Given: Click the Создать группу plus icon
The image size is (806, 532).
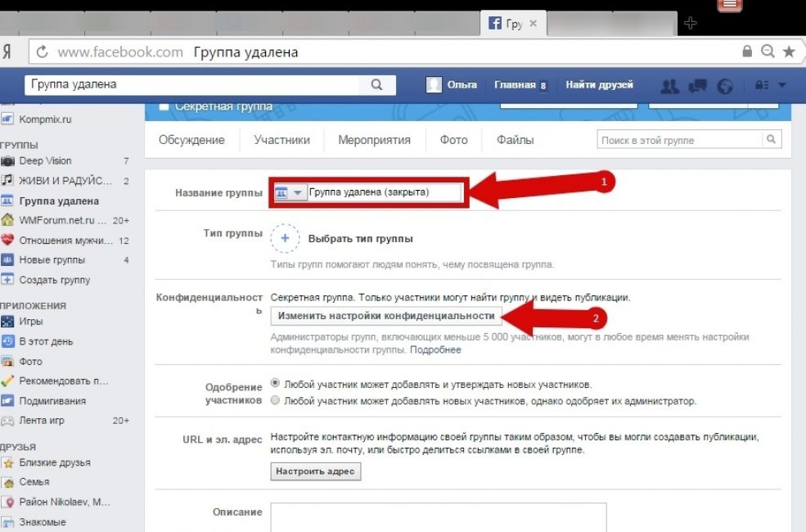Looking at the screenshot, I should click(x=7, y=280).
